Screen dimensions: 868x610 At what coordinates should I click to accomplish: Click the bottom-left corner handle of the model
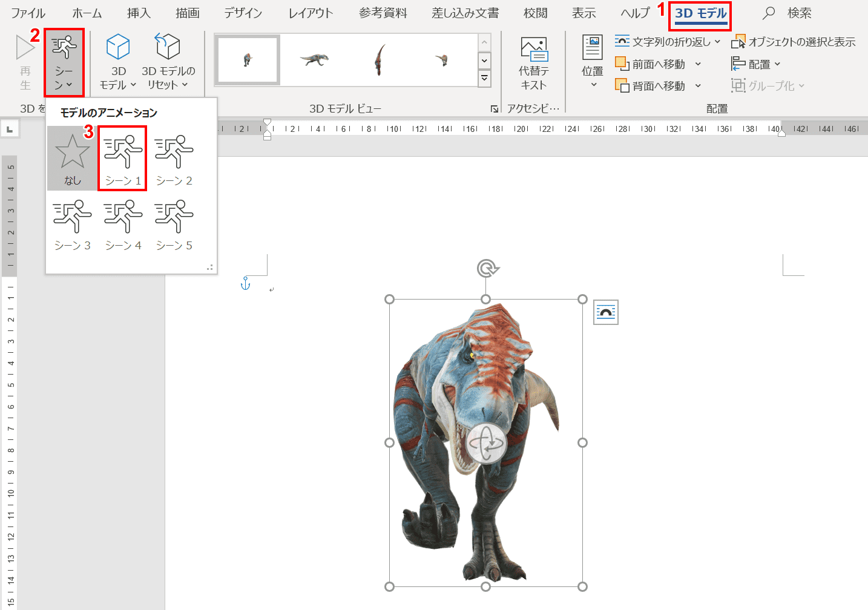coord(389,586)
